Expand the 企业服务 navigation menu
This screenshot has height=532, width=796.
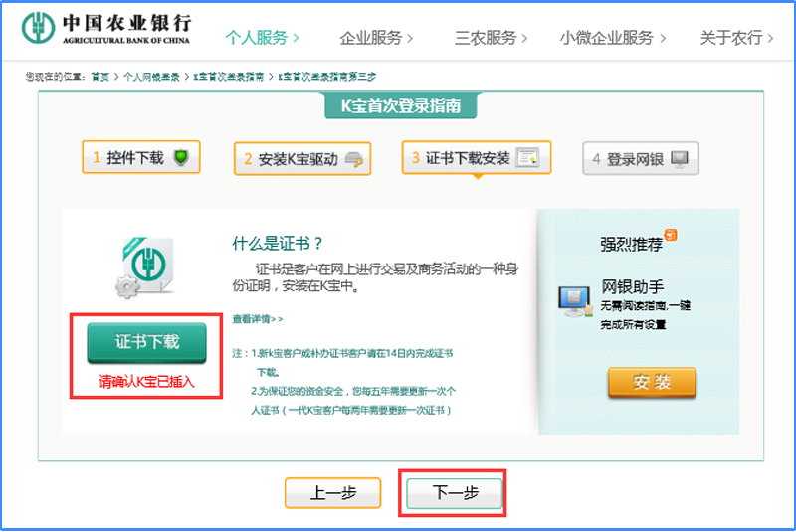376,38
